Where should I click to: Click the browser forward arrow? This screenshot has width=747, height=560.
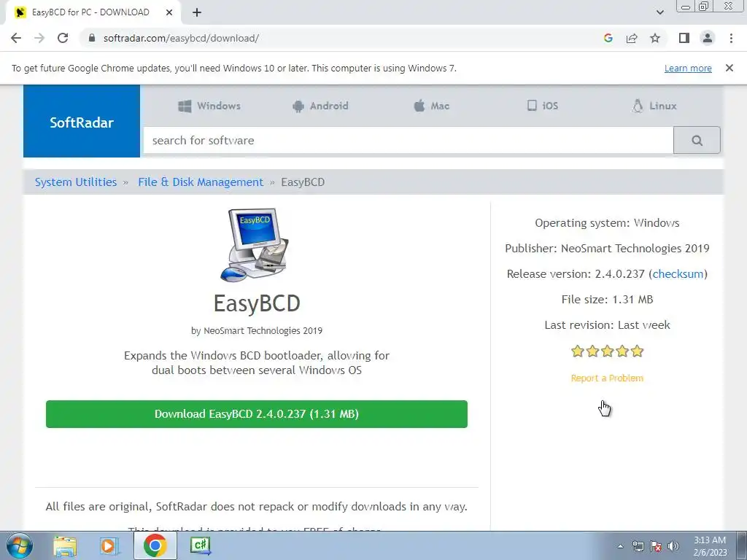pyautogui.click(x=39, y=38)
